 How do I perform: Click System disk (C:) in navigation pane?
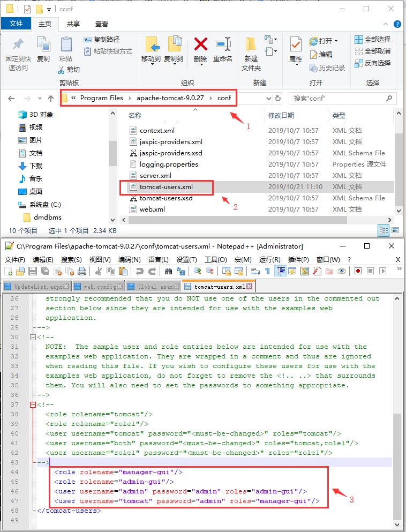45,205
